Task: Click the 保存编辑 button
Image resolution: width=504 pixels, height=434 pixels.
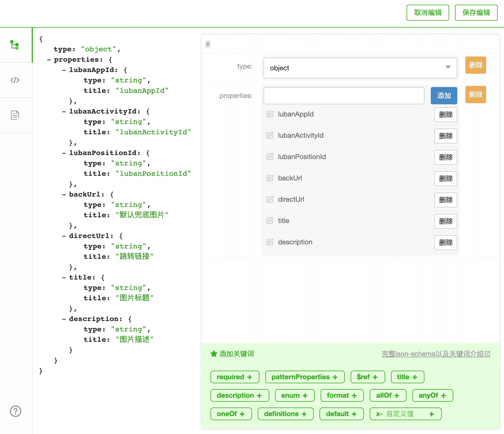Action: click(x=476, y=13)
